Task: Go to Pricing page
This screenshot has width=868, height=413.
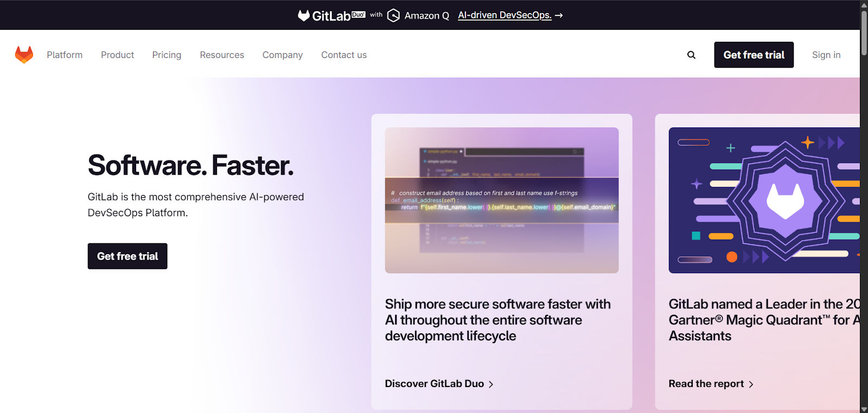Action: click(x=167, y=55)
